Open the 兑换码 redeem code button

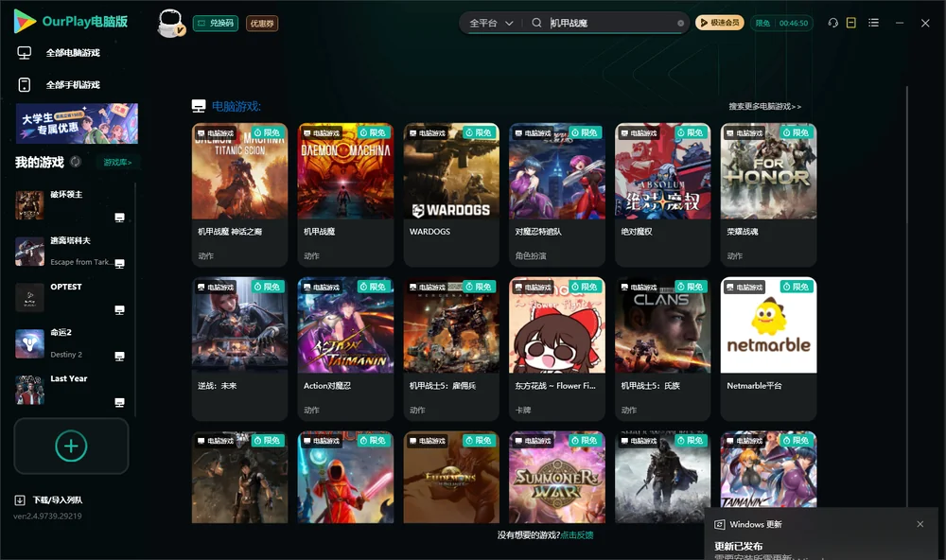point(216,23)
